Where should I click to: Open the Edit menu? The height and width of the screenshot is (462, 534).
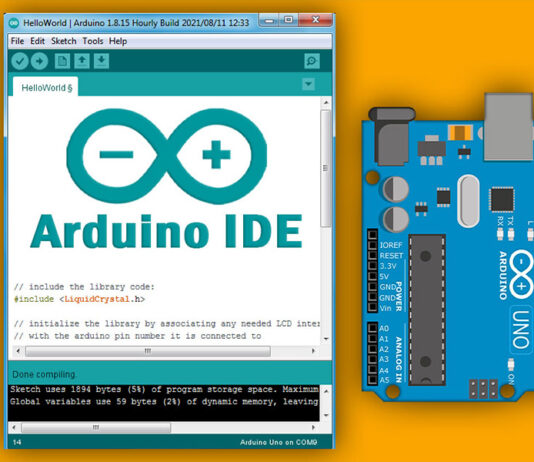point(37,41)
